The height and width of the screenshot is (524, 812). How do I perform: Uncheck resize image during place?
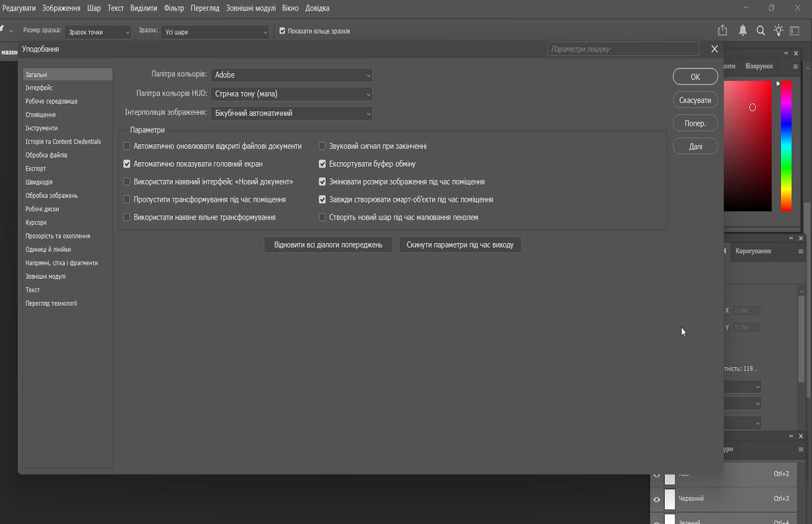[323, 182]
